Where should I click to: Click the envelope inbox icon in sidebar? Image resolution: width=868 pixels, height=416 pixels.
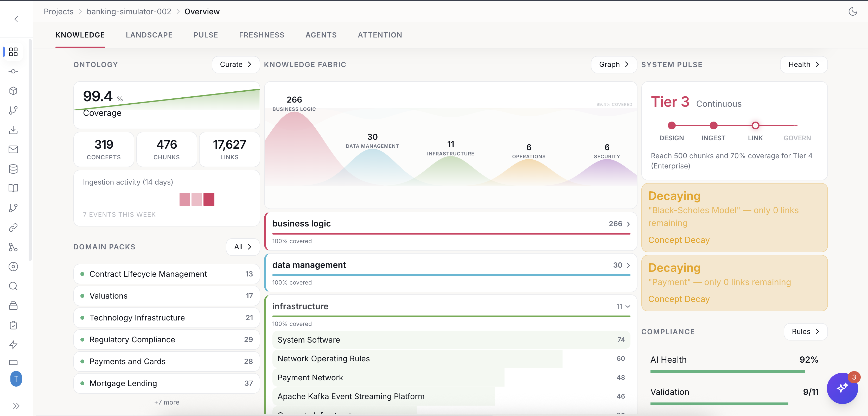(x=13, y=149)
